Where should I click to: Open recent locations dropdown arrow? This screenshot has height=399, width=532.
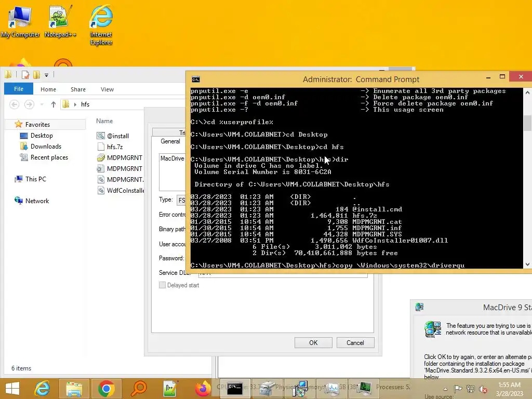coord(42,104)
